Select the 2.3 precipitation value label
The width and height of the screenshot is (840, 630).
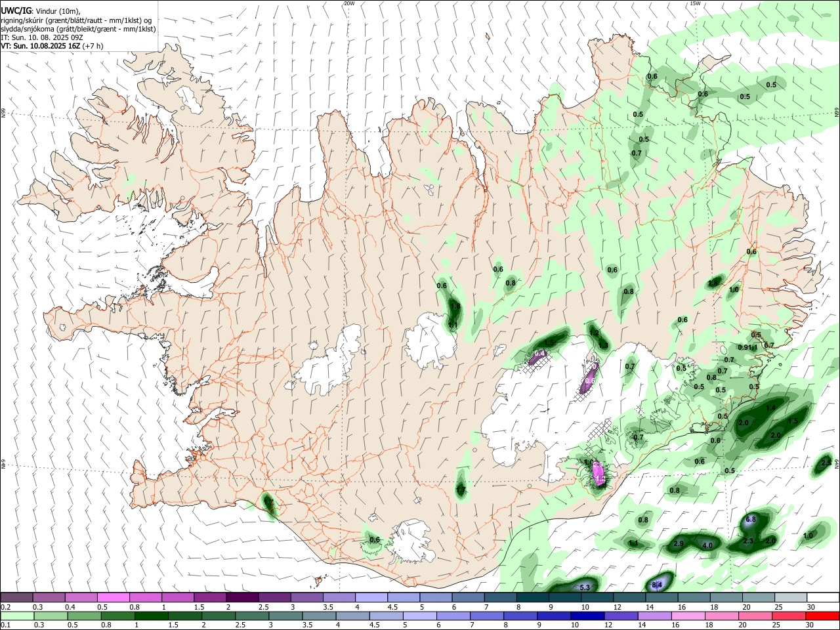pos(748,541)
